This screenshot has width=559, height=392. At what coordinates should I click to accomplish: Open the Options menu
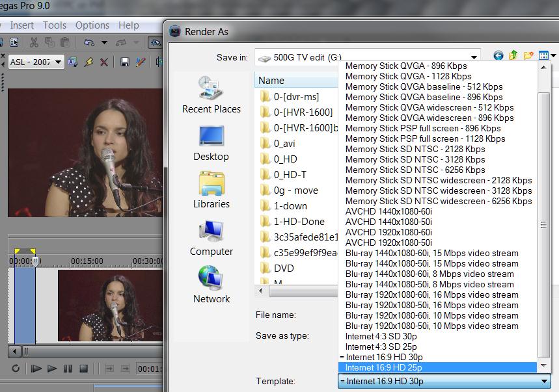pyautogui.click(x=92, y=25)
